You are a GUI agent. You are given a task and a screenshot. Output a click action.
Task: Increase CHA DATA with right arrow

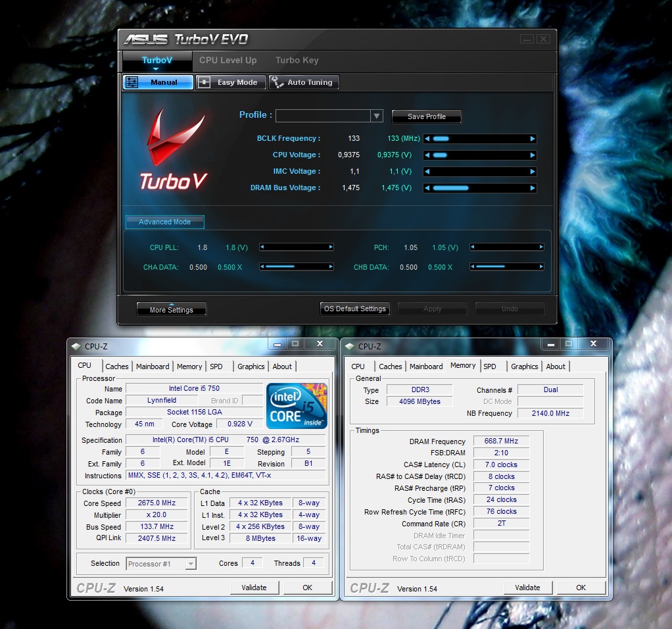[331, 266]
